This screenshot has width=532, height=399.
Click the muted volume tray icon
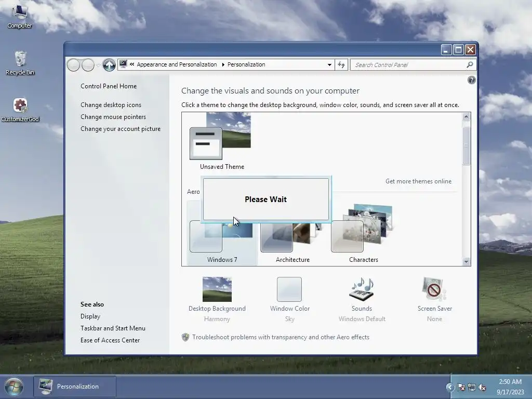(x=482, y=387)
